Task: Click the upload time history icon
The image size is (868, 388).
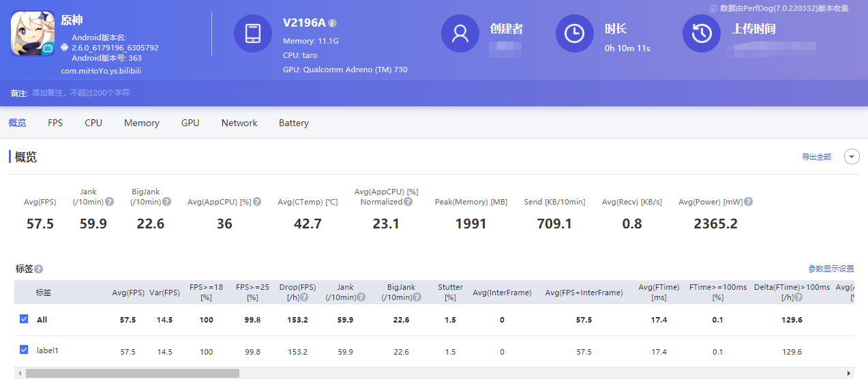Action: tap(702, 33)
